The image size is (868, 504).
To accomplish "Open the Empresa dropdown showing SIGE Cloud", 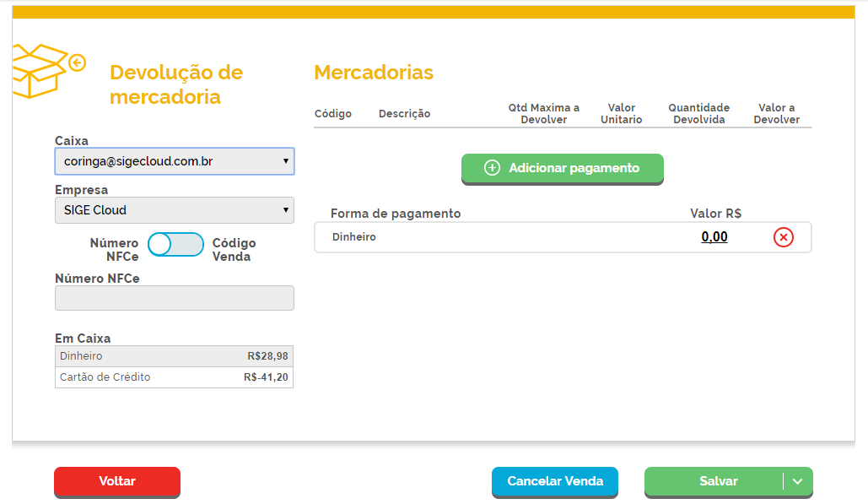I will [175, 210].
